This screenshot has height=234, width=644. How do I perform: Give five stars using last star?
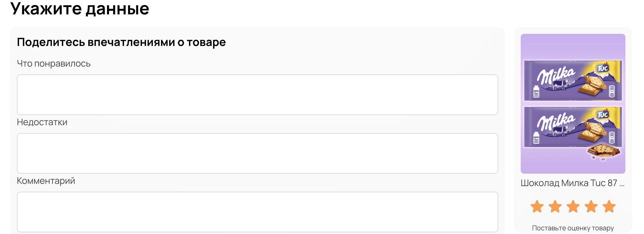click(609, 206)
